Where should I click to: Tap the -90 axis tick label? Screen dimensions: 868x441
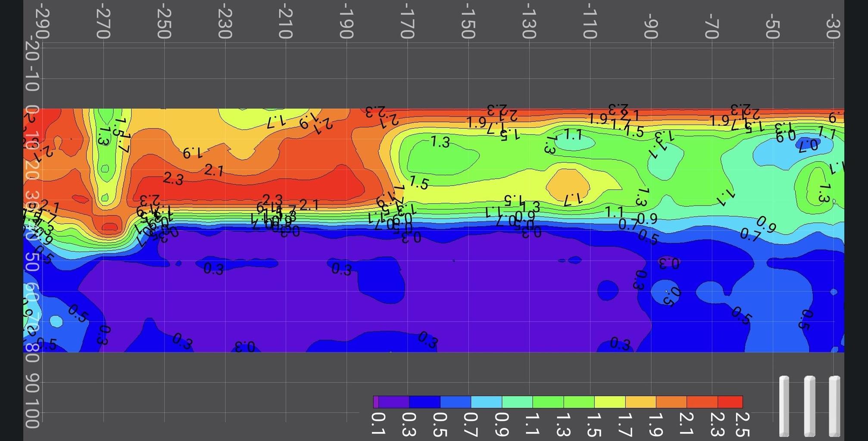pos(650,21)
